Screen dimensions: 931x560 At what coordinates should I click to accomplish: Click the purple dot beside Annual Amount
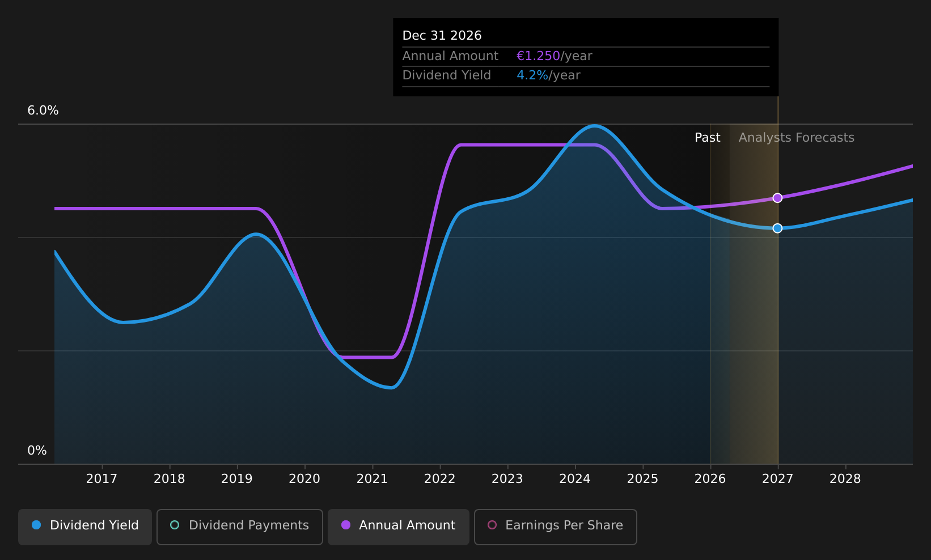point(345,525)
